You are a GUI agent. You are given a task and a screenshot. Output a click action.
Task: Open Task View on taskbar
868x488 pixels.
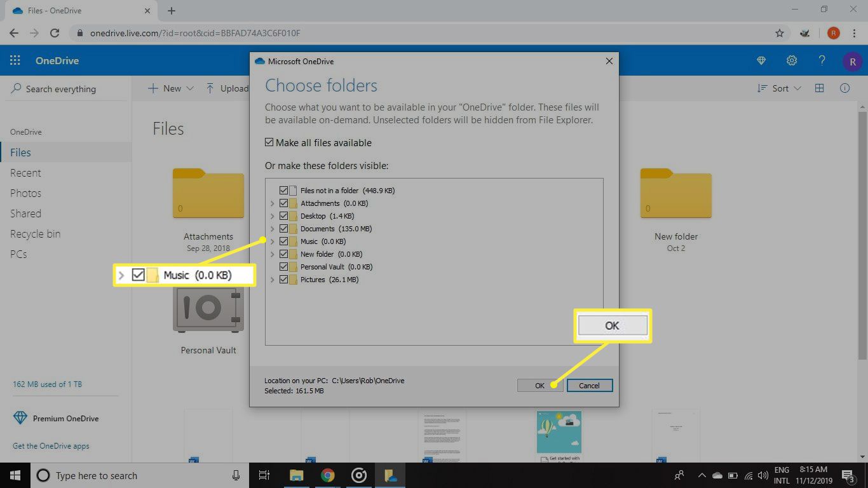pyautogui.click(x=264, y=475)
